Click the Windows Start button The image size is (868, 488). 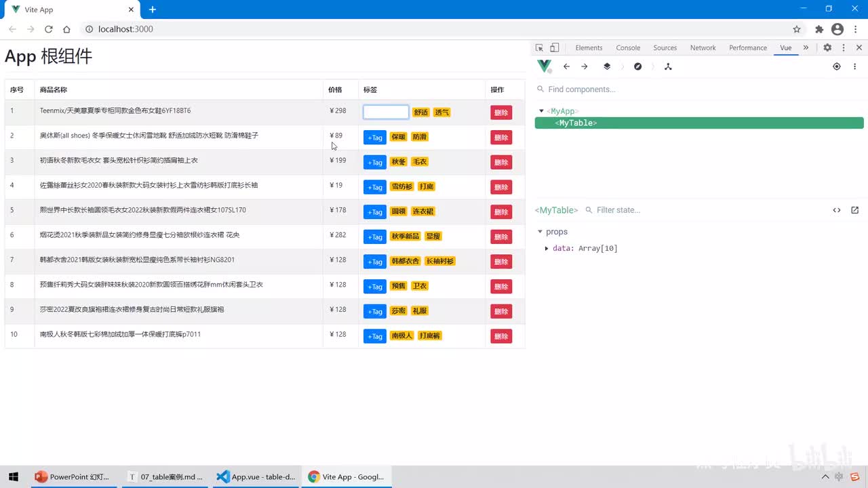(x=13, y=476)
